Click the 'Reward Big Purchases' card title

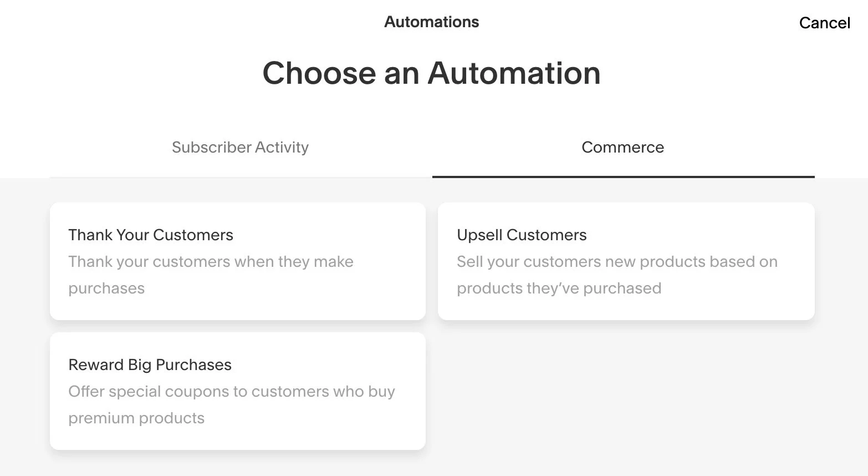[150, 364]
